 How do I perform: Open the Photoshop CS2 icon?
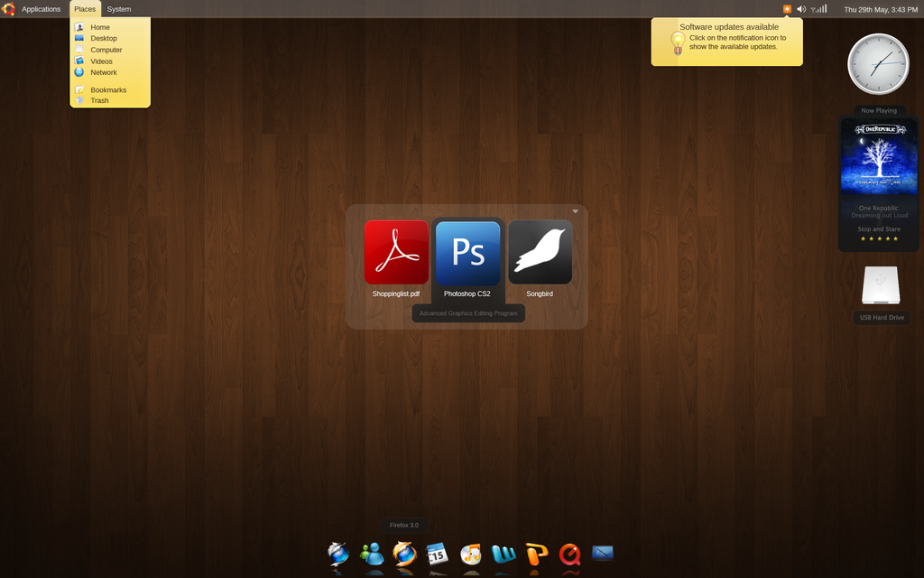pyautogui.click(x=467, y=254)
